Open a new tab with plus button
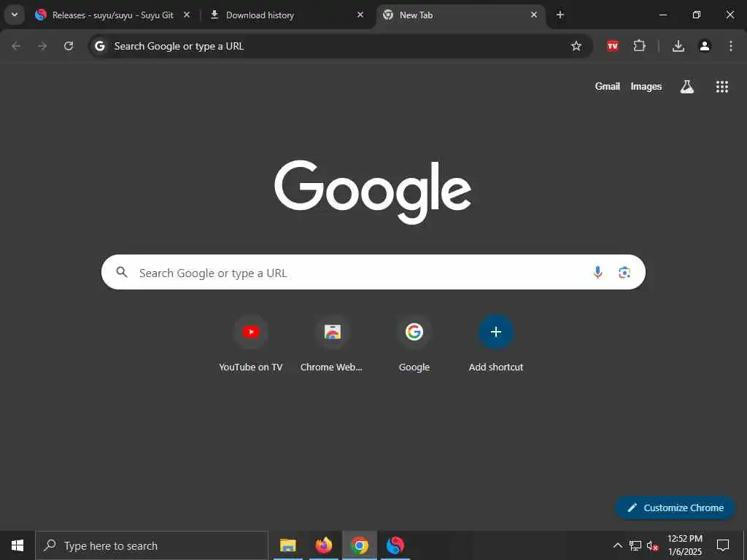Viewport: 747px width, 560px height. pos(560,15)
